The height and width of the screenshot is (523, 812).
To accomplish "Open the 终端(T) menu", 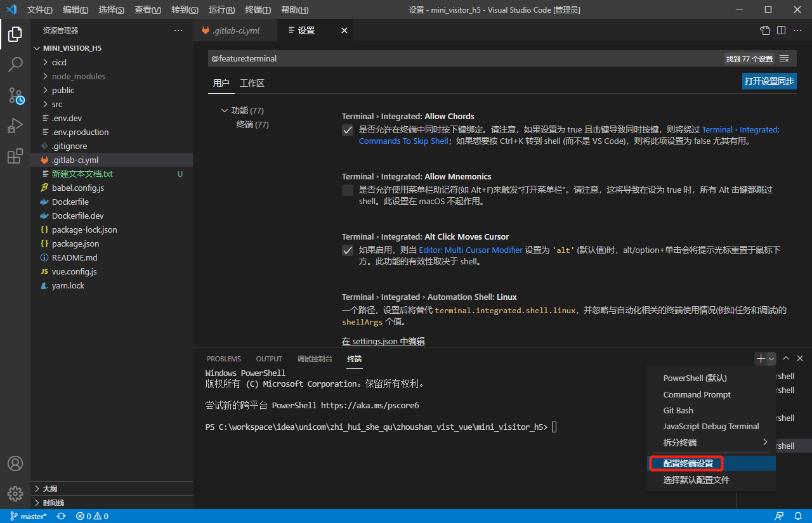I will [258, 10].
